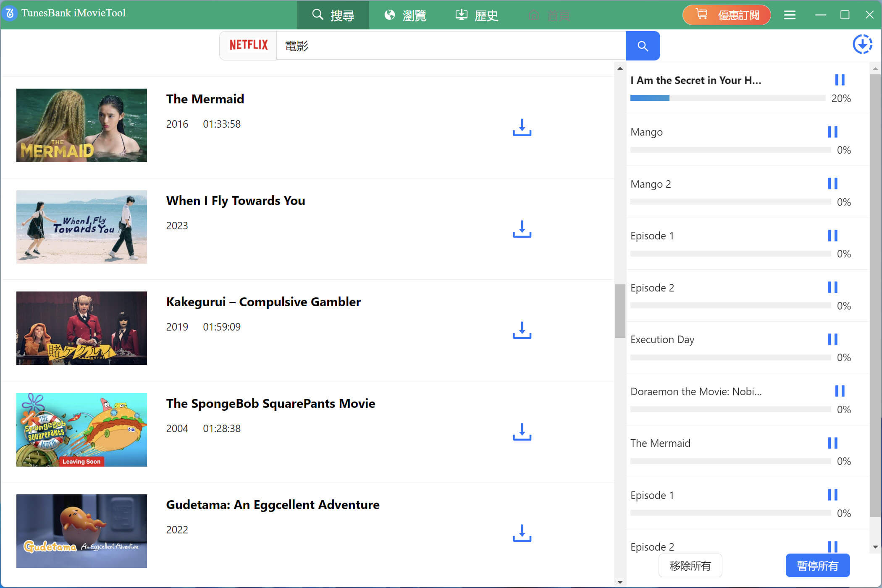Open the TunesBank iMovieTool logo icon
Image resolution: width=882 pixels, height=588 pixels.
[x=9, y=13]
